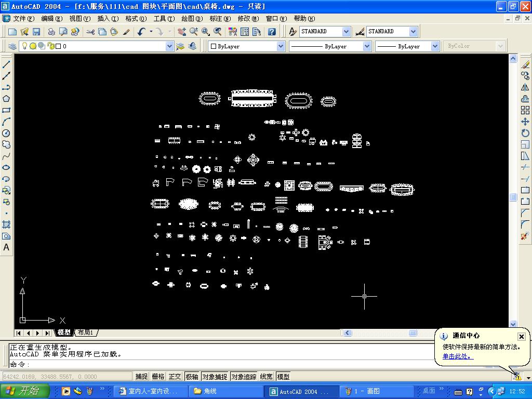Toggle the 正交 ortho mode
This screenshot has width=532, height=399.
(175, 377)
